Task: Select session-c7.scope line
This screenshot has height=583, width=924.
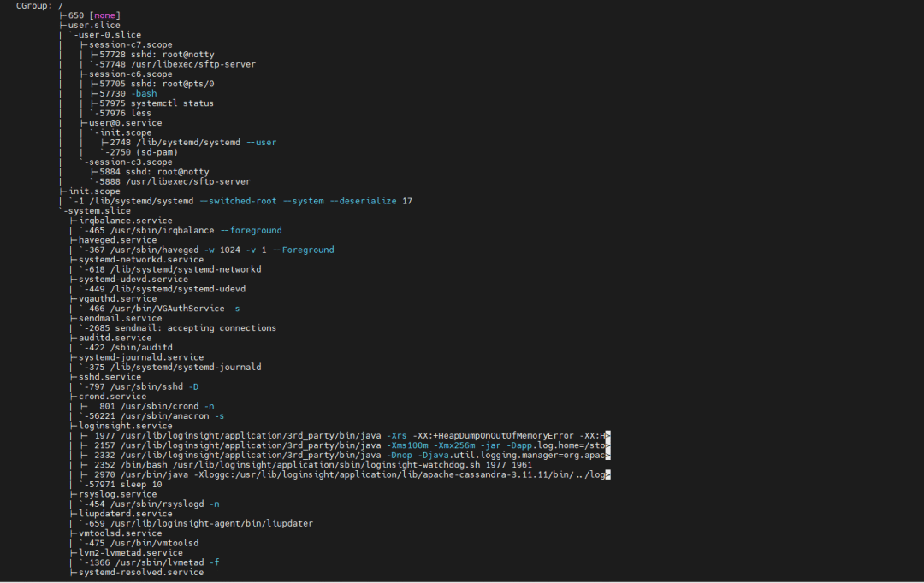Action: 131,44
